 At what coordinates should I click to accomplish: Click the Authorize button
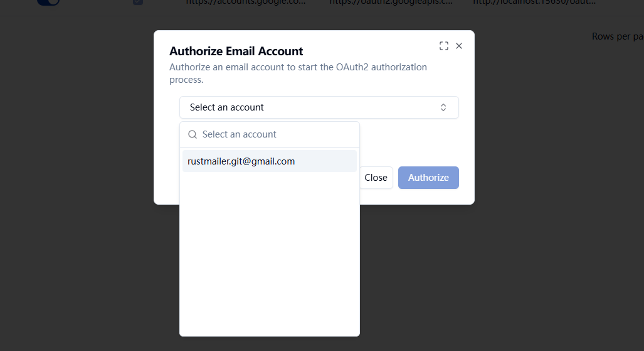(x=428, y=178)
